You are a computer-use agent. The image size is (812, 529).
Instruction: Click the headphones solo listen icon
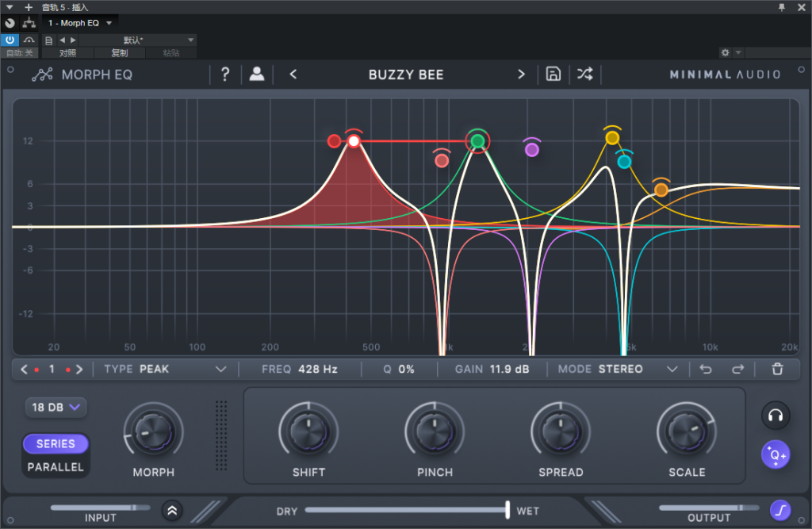[776, 416]
